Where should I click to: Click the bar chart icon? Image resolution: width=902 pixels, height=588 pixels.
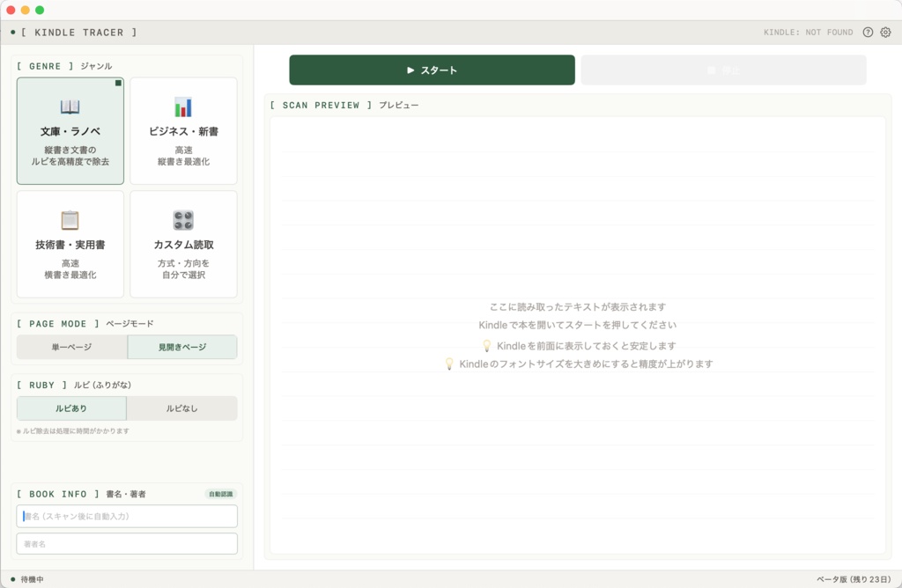[183, 107]
